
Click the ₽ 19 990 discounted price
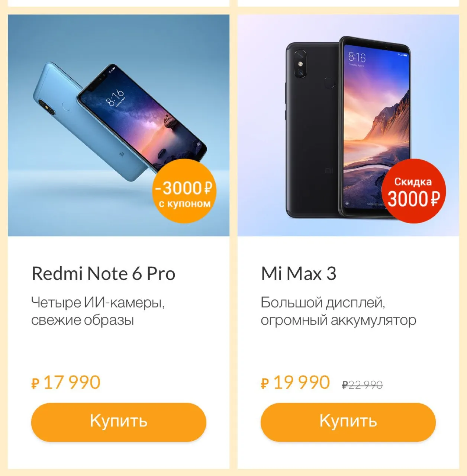(296, 382)
